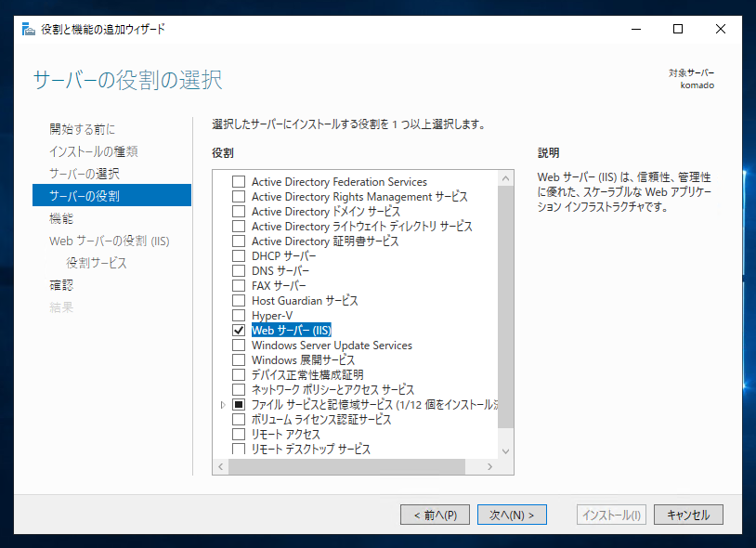The width and height of the screenshot is (756, 548).
Task: Go to サーバーの選択 step
Action: 85,174
